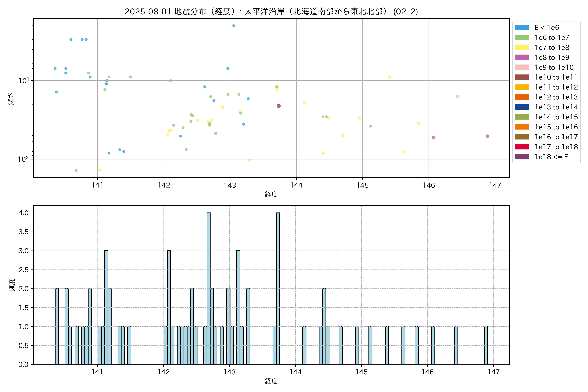Click the large brown scatter point near 143.7

tap(278, 106)
